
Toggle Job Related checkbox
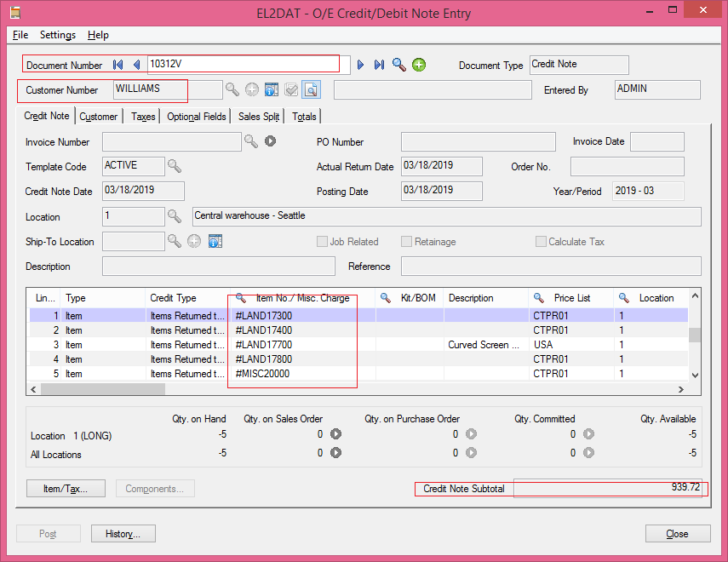[322, 242]
